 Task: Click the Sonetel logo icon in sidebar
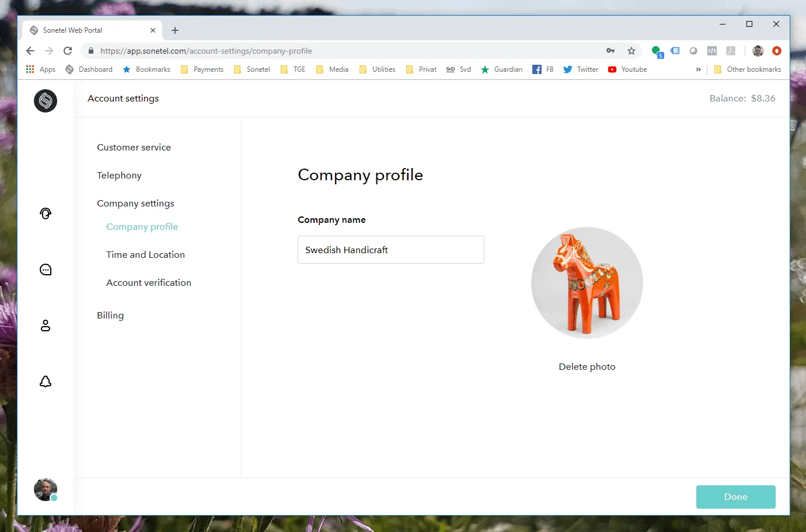click(x=46, y=101)
